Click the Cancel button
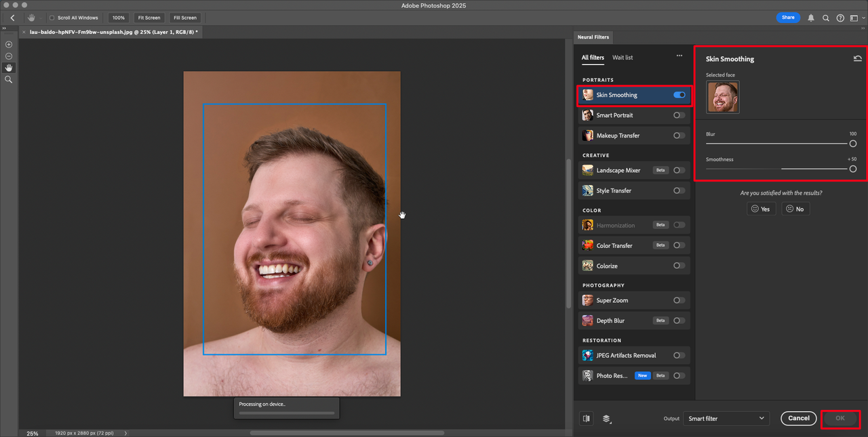868x437 pixels. (798, 418)
